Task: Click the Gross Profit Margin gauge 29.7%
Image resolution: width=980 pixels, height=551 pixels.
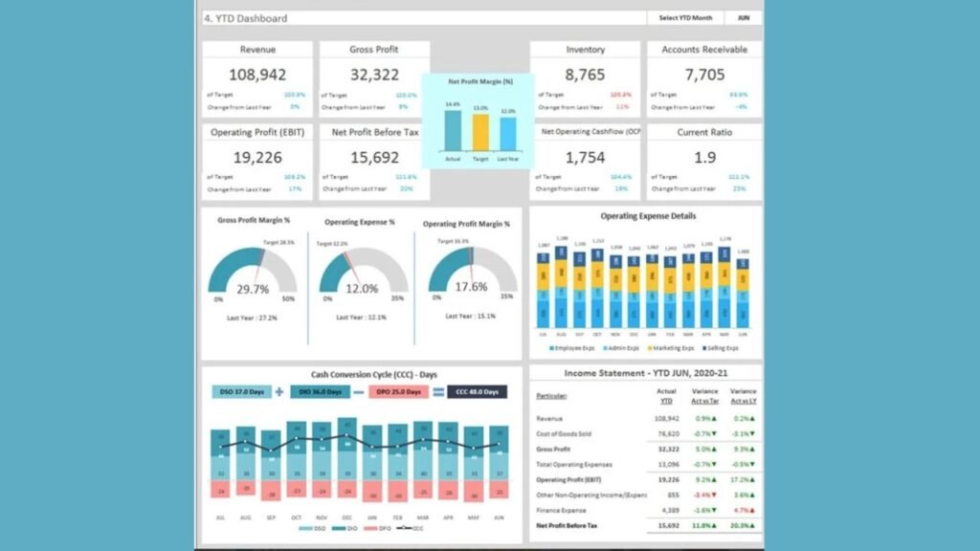Action: tap(253, 271)
